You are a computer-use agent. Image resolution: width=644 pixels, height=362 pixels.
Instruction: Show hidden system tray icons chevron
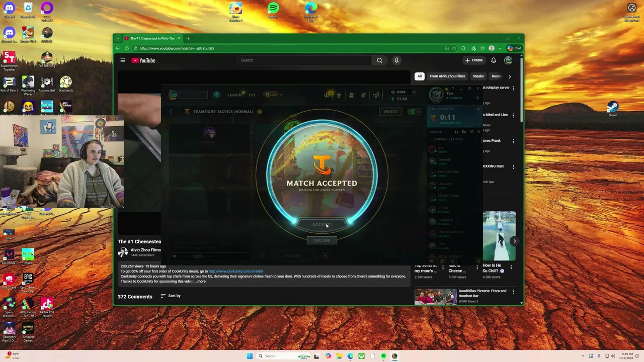tap(583, 356)
